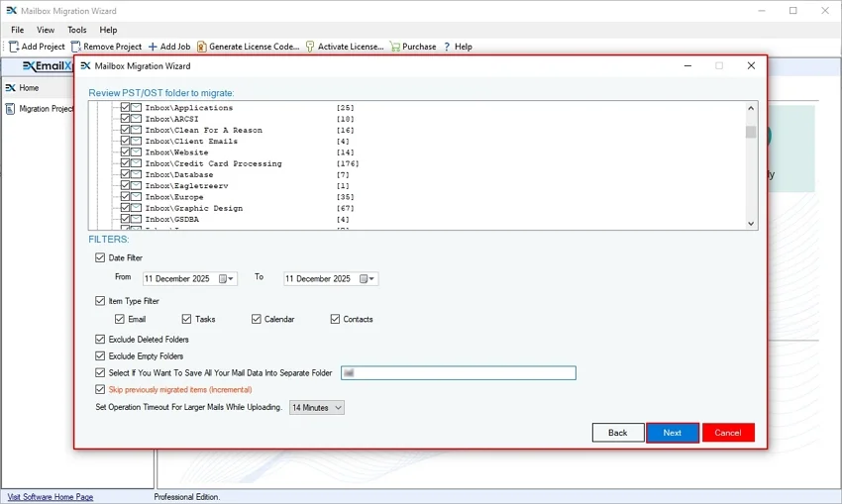
Task: Uncheck the Inbox\Clean For A Reason folder
Action: [x=125, y=130]
